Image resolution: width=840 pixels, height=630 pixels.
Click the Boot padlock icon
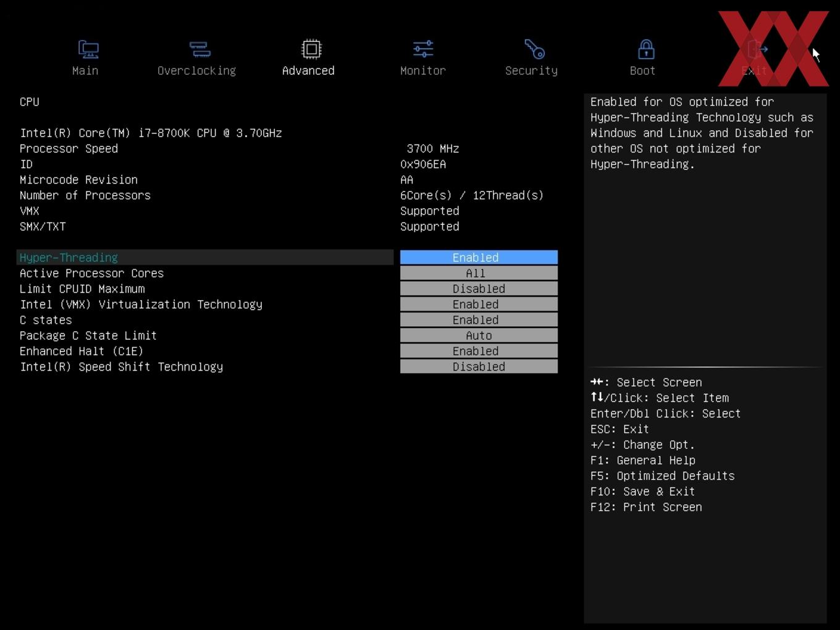pyautogui.click(x=646, y=49)
